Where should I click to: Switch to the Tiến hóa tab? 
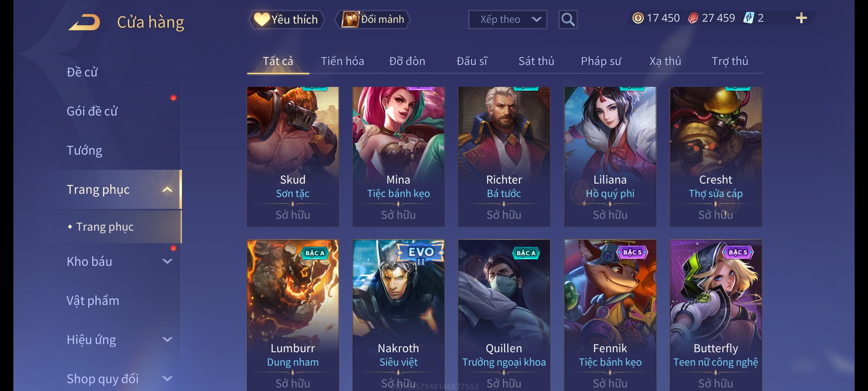(x=342, y=61)
